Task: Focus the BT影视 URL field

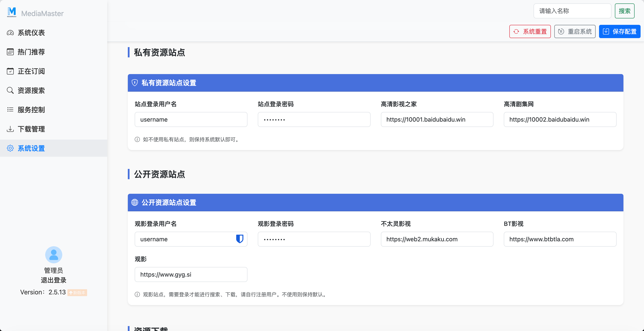Action: [560, 239]
